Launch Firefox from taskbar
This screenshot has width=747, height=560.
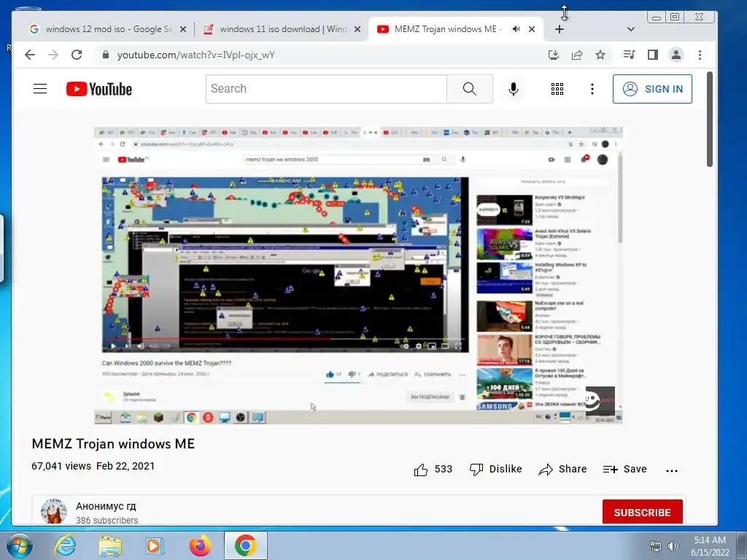pyautogui.click(x=200, y=545)
